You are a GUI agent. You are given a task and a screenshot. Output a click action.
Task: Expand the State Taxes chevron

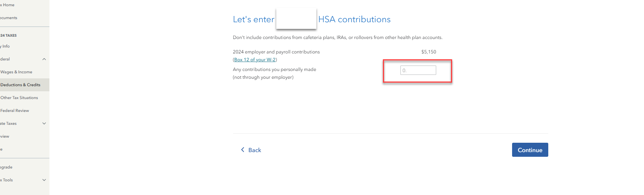44,124
